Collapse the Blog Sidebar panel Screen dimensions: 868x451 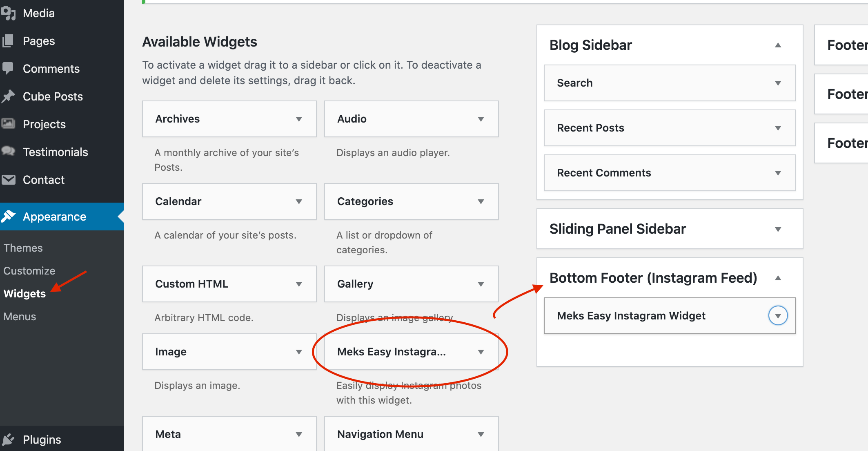click(x=778, y=45)
